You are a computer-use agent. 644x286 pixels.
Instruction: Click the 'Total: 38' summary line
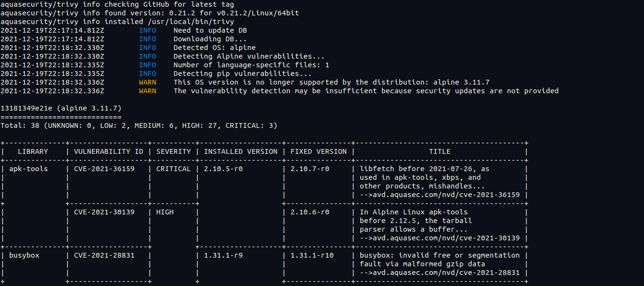(x=139, y=125)
